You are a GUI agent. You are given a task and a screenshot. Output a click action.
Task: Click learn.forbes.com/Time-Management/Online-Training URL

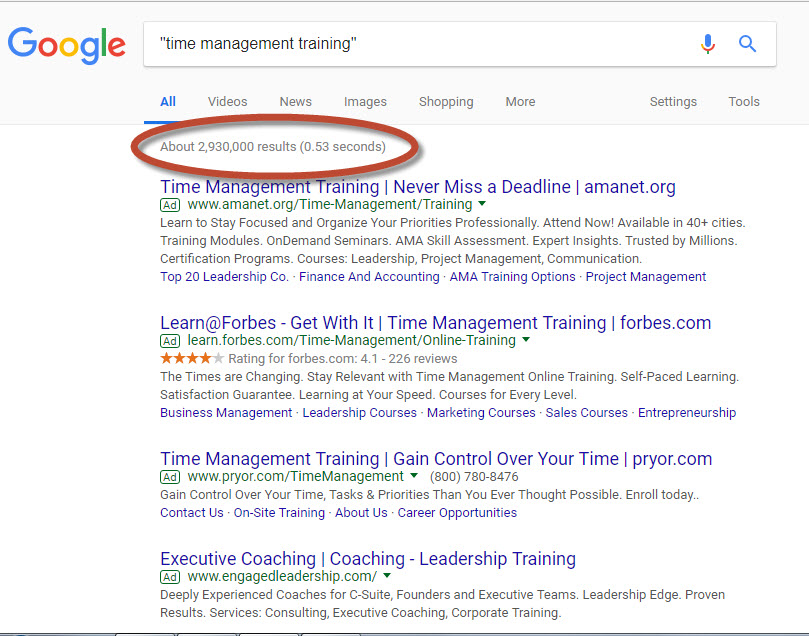pos(351,340)
